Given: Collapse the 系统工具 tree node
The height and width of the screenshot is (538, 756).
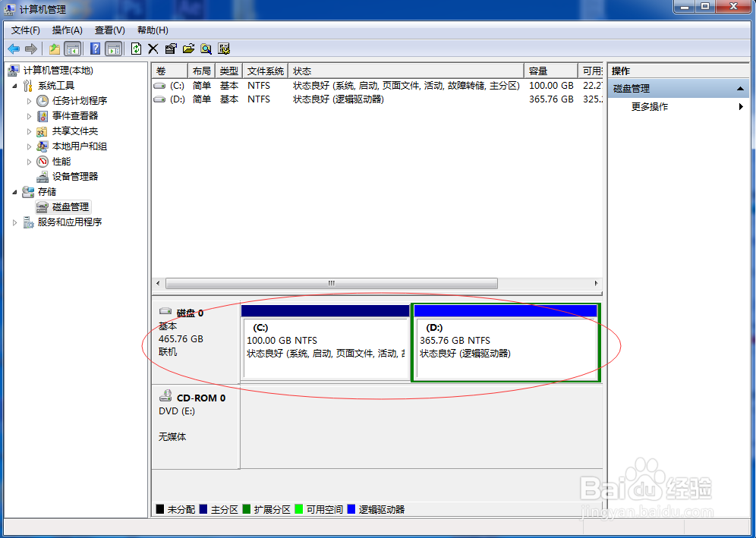Looking at the screenshot, I should [x=14, y=86].
